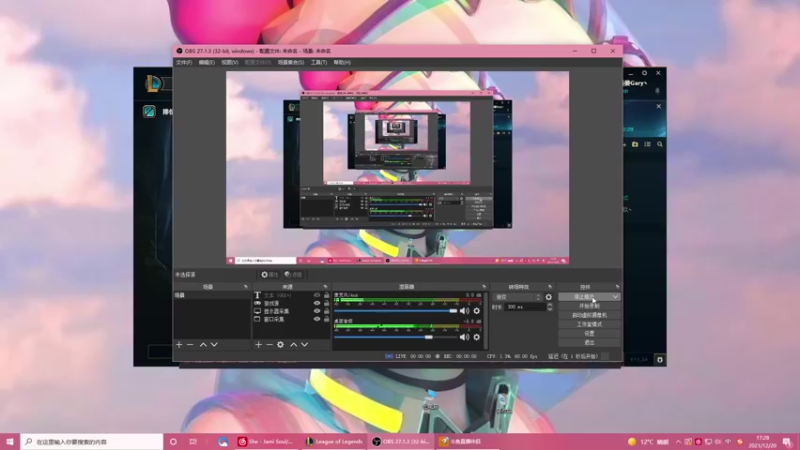Click the 停止推流 button
This screenshot has height=450, width=800.
[x=584, y=296]
